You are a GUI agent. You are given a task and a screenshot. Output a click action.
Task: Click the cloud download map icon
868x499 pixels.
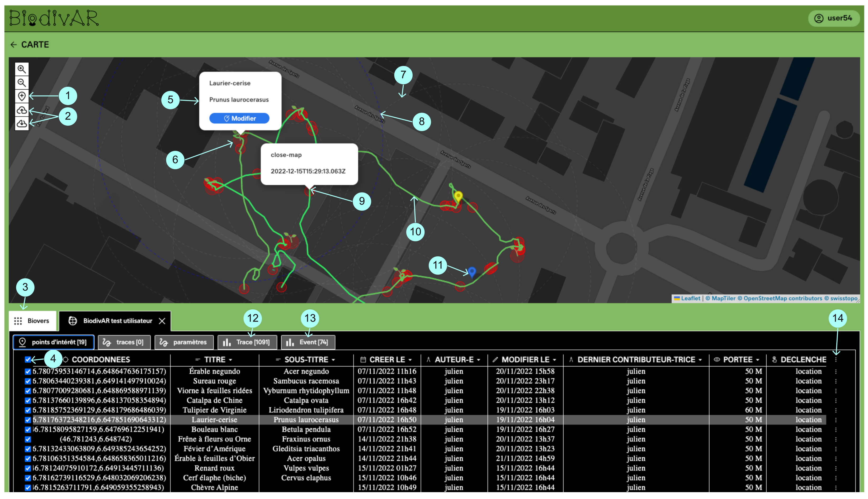(x=22, y=123)
